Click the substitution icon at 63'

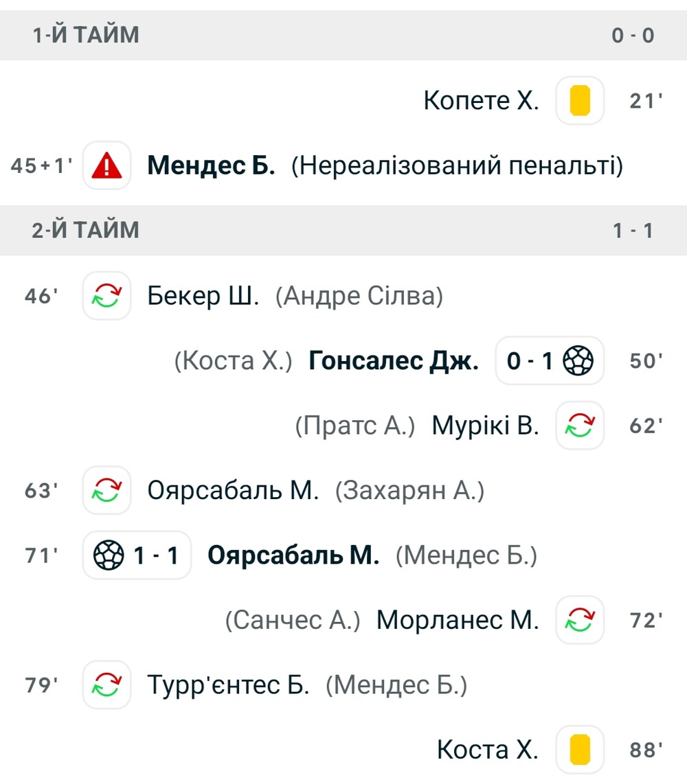tap(107, 490)
